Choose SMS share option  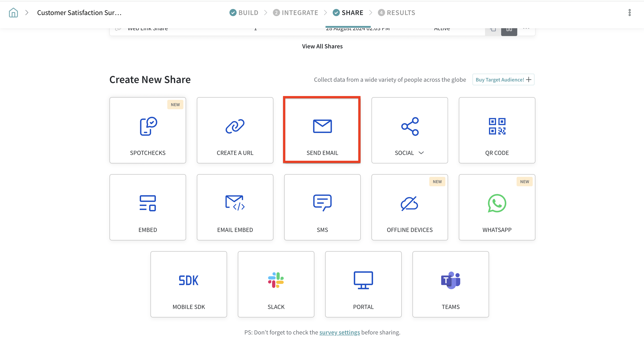point(322,207)
